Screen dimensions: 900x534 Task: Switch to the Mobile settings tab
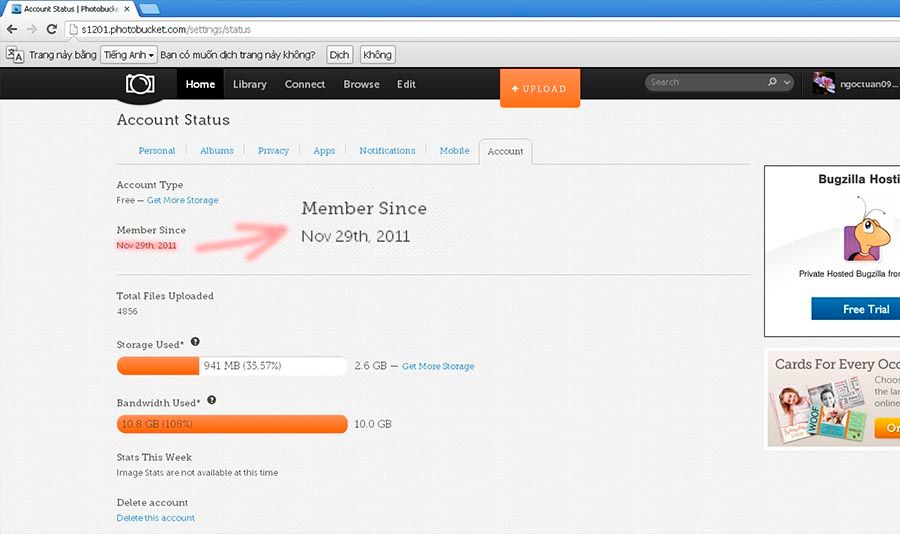[x=455, y=150]
